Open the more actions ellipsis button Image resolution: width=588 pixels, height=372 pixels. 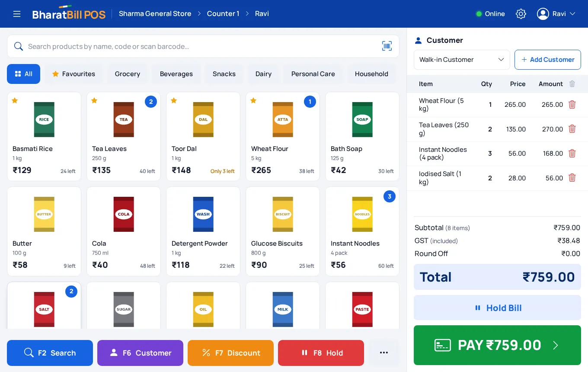[x=384, y=353]
